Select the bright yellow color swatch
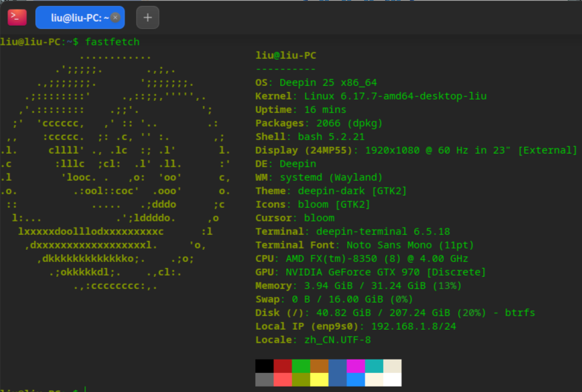This screenshot has width=582, height=392. pos(319,379)
